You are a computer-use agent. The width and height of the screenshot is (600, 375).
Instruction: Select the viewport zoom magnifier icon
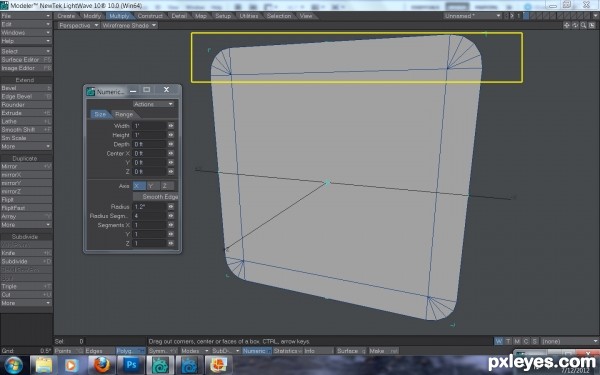583,25
